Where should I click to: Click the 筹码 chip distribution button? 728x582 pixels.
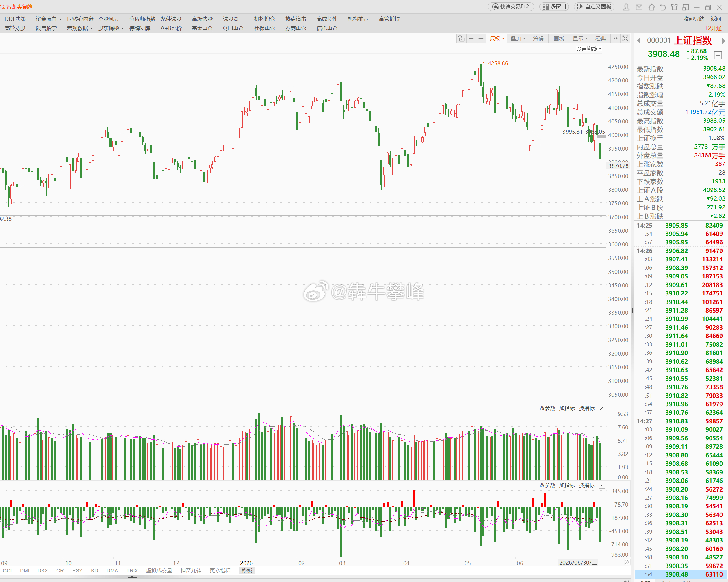538,38
